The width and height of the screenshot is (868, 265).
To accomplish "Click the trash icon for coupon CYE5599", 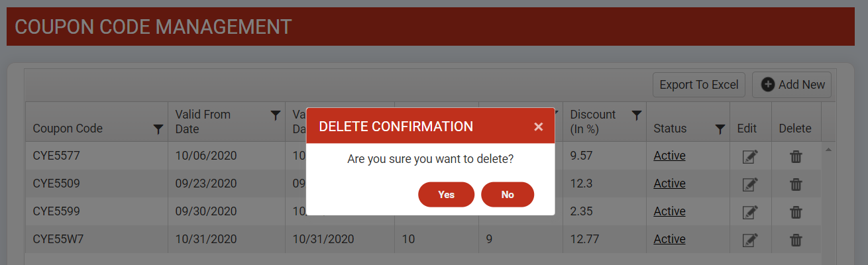I will 796,212.
